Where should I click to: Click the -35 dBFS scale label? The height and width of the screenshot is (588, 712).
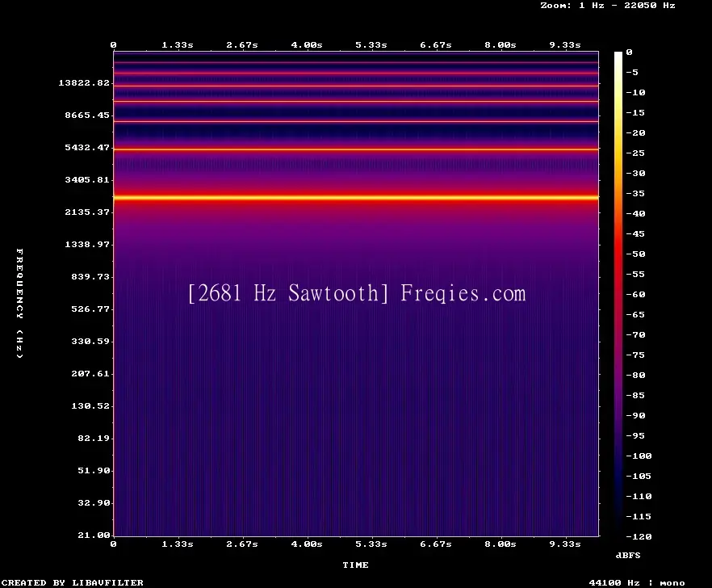click(x=635, y=193)
